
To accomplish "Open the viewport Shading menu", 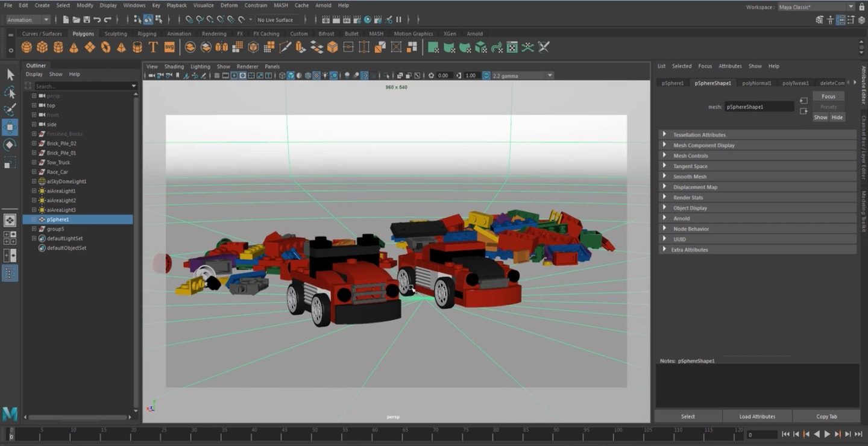I will (174, 66).
